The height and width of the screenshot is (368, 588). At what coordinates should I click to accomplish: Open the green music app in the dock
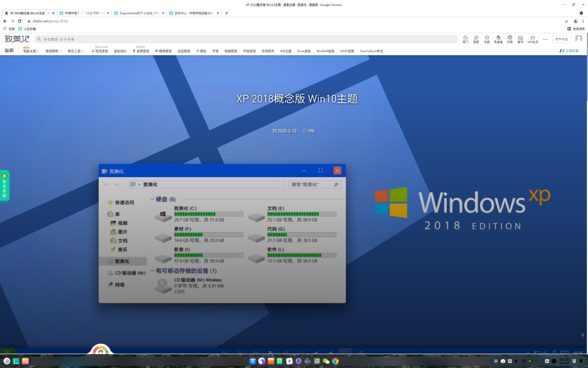coord(280,361)
